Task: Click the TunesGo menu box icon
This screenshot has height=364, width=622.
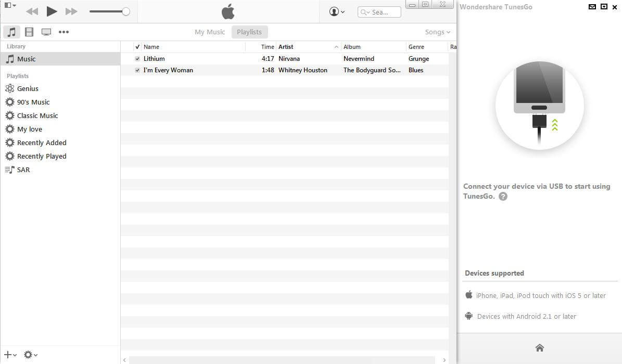Action: point(604,7)
